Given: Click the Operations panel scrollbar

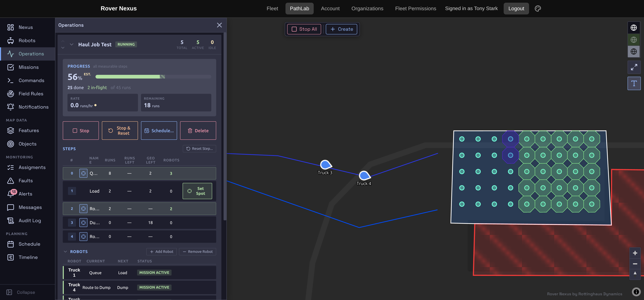Looking at the screenshot, I should coord(225,126).
